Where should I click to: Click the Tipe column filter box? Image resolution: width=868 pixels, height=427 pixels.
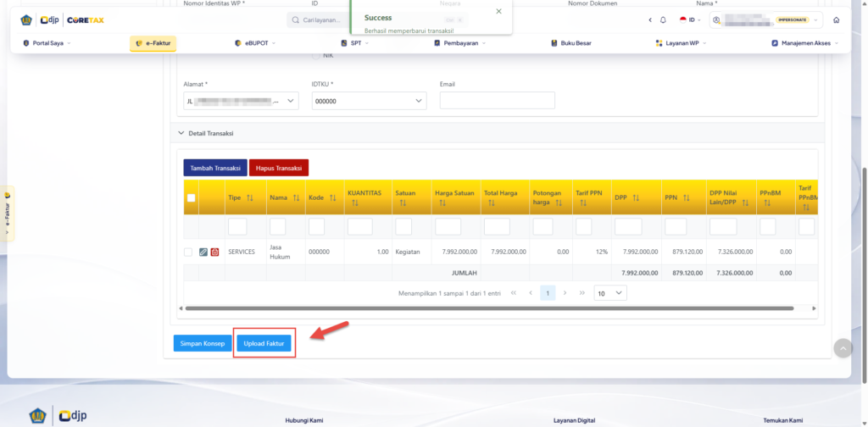tap(237, 226)
